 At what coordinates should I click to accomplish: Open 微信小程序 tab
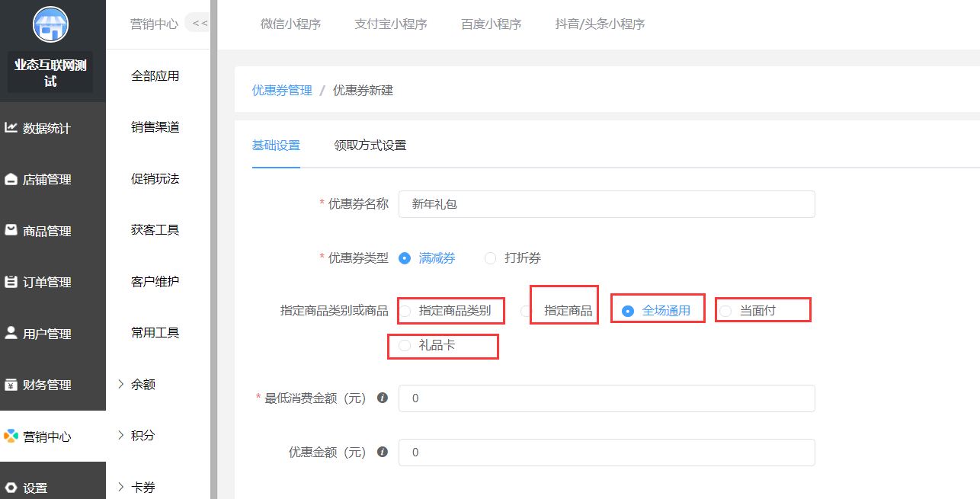click(290, 24)
